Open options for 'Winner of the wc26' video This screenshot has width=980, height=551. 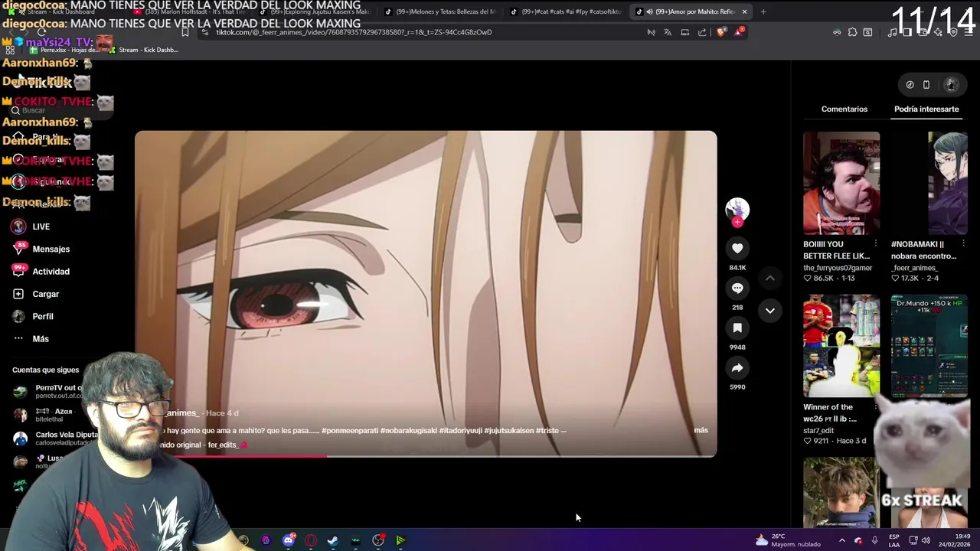(875, 407)
